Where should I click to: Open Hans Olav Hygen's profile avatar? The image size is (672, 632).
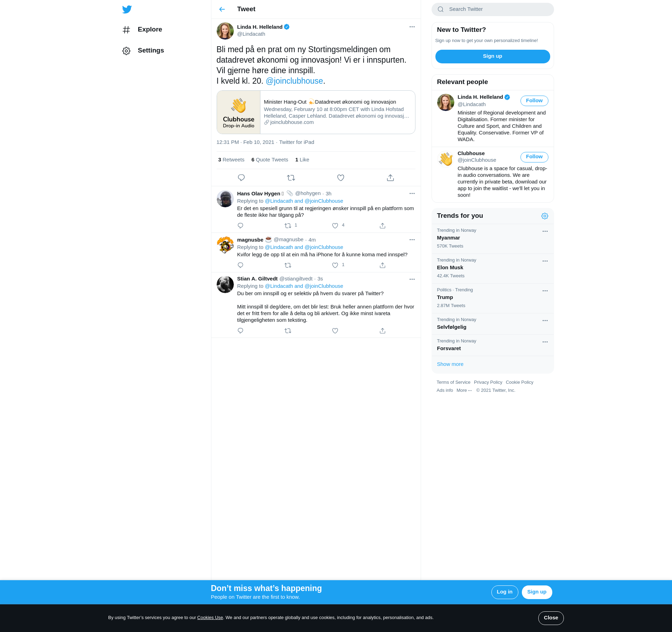[x=225, y=199]
